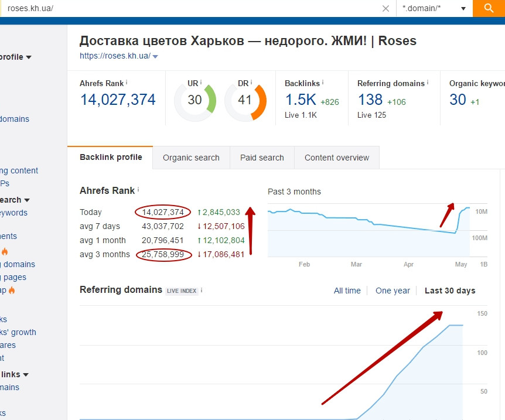Open the sidebar "ks' growth" link
The image size is (505, 420).
(x=18, y=332)
